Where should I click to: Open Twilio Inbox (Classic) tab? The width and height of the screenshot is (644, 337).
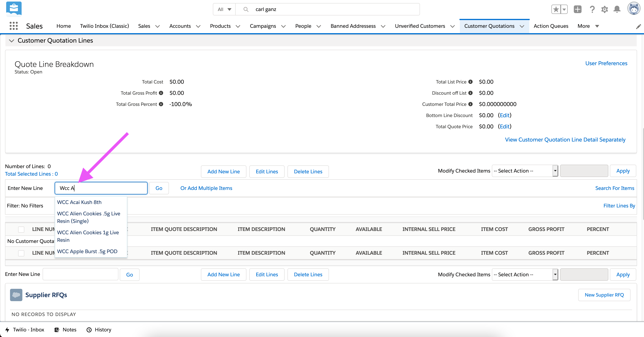tap(105, 26)
